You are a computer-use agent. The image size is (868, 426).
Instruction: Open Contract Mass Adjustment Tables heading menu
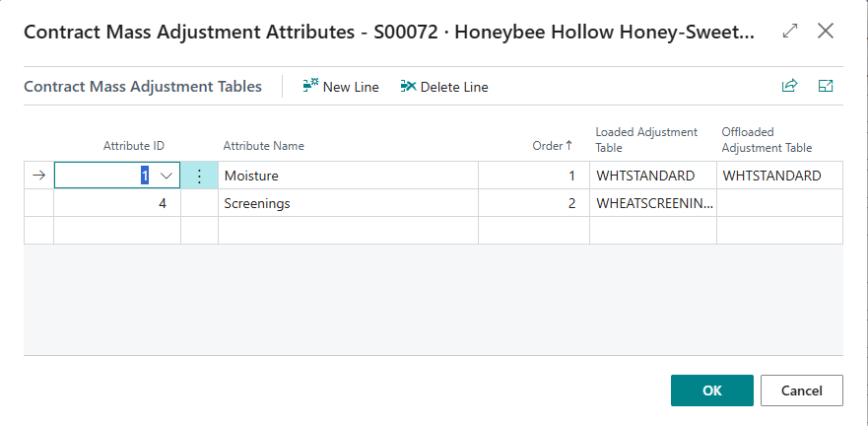(x=143, y=87)
